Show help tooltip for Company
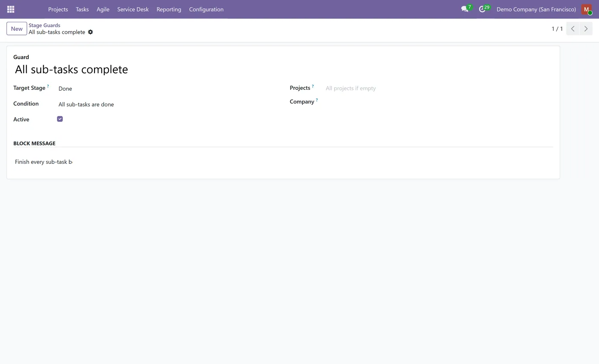The height and width of the screenshot is (364, 599). coord(317,100)
